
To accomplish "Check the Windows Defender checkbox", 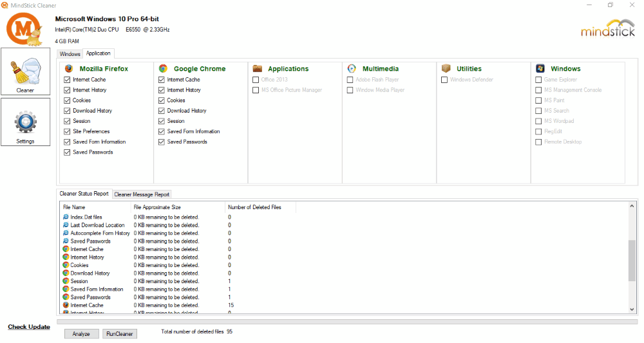I will tap(444, 80).
